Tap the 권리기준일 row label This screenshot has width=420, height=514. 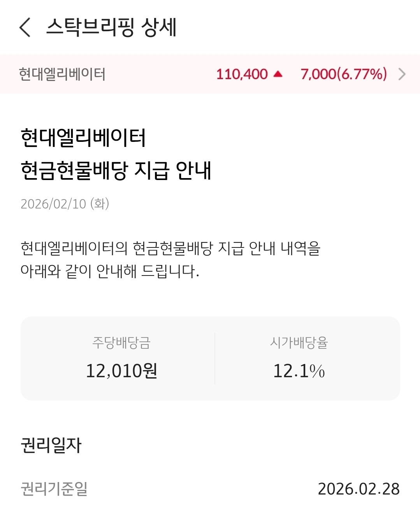54,489
